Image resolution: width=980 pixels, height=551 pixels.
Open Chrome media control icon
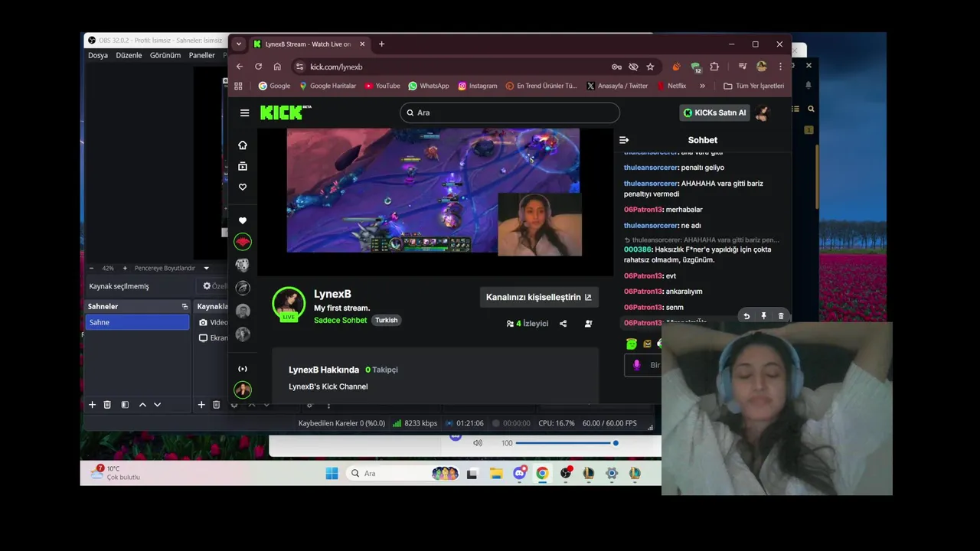[x=742, y=67]
